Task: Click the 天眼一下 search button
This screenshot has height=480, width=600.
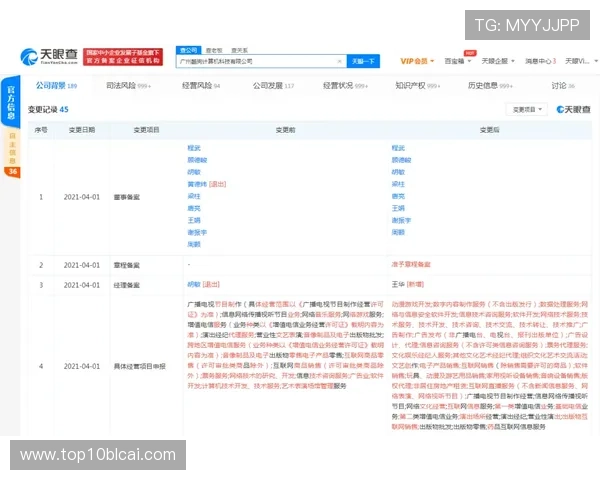Action: pos(363,61)
